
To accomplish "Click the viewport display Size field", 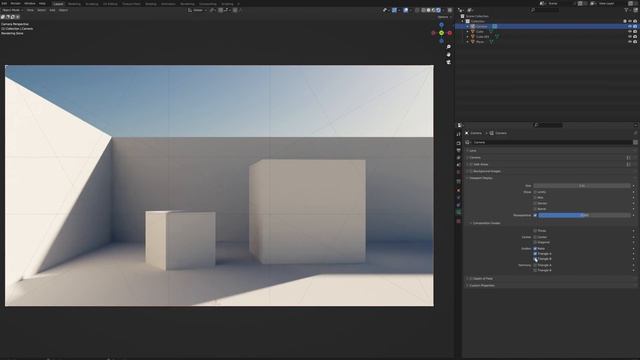I will [x=582, y=186].
